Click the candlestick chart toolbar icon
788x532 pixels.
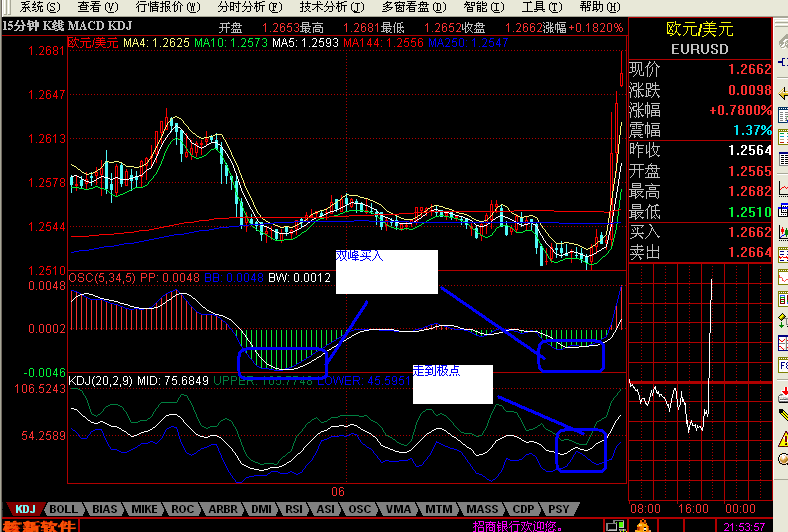[783, 232]
